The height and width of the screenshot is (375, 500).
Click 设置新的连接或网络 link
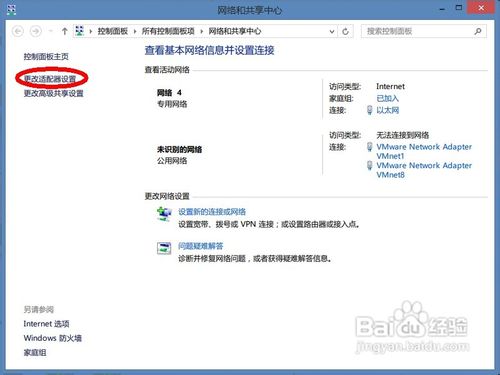tap(212, 212)
